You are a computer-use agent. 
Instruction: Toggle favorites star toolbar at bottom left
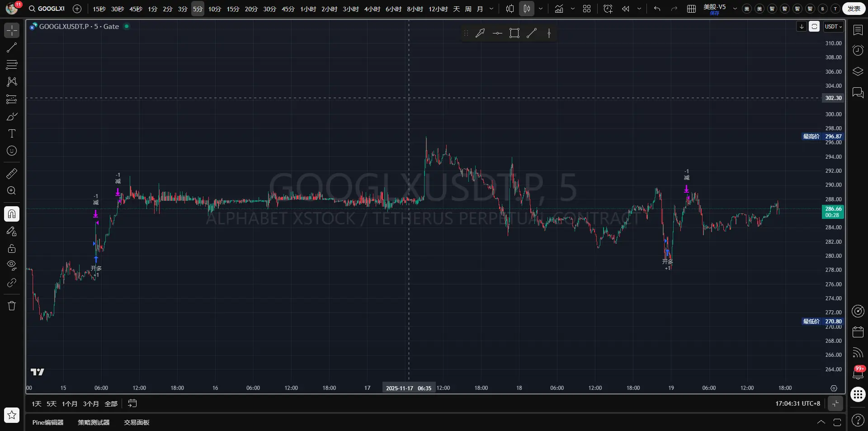click(x=12, y=415)
